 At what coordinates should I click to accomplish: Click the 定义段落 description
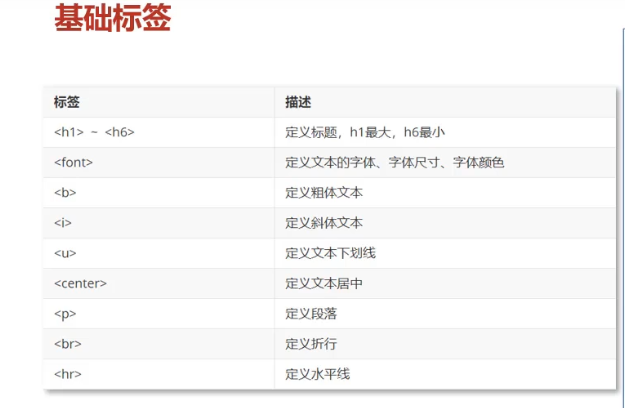point(311,314)
